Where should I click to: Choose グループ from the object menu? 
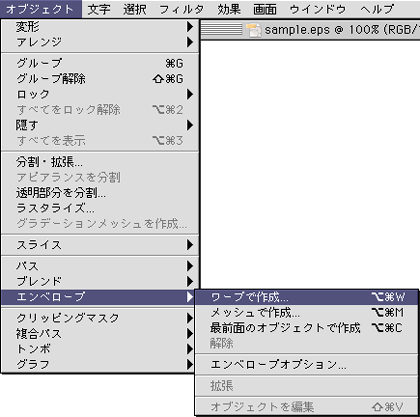pyautogui.click(x=100, y=63)
